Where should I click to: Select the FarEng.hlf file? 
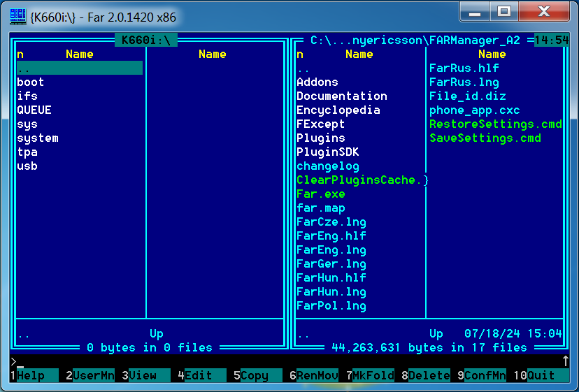(x=331, y=236)
